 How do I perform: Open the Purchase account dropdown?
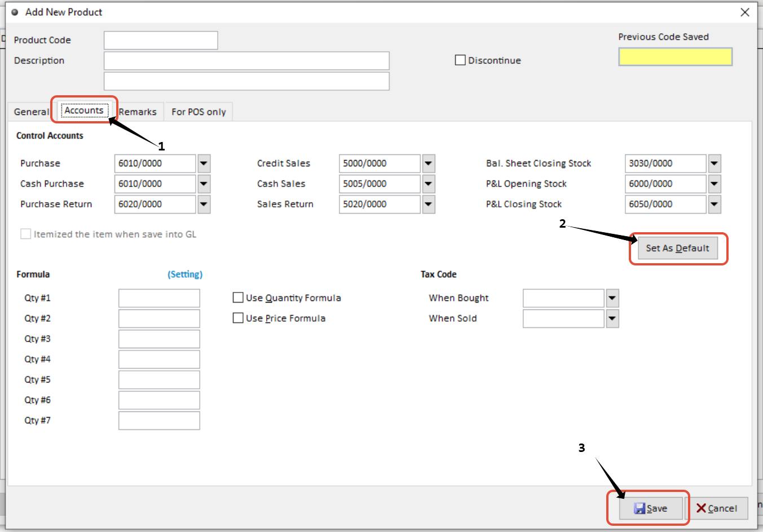[204, 163]
